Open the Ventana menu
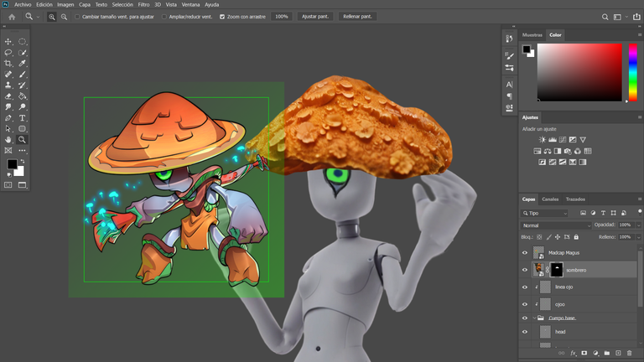 coord(190,4)
